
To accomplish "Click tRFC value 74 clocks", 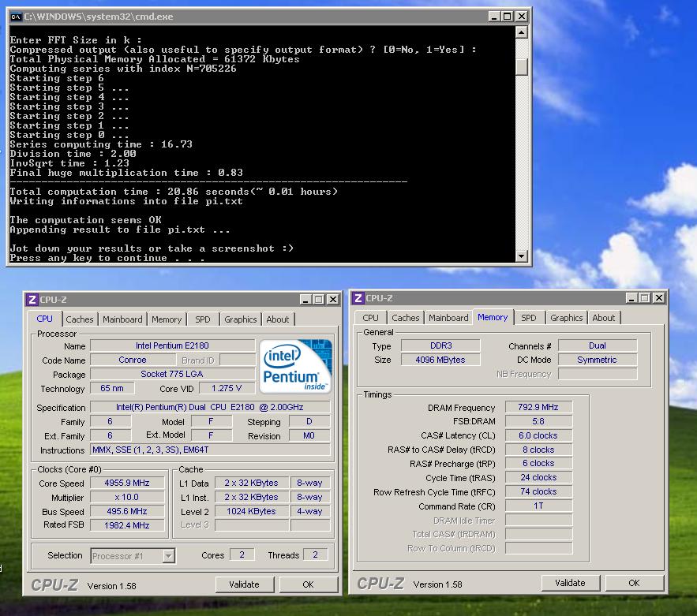I will click(x=539, y=491).
